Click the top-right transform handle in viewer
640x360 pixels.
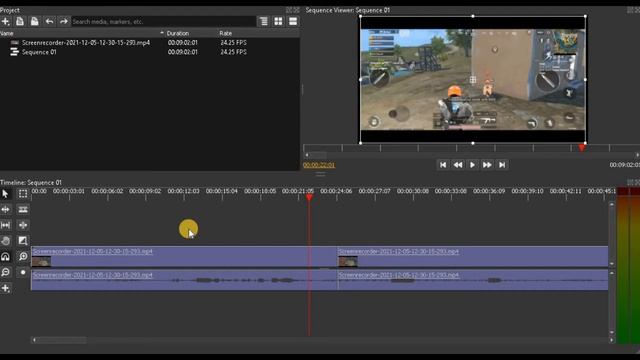point(585,16)
